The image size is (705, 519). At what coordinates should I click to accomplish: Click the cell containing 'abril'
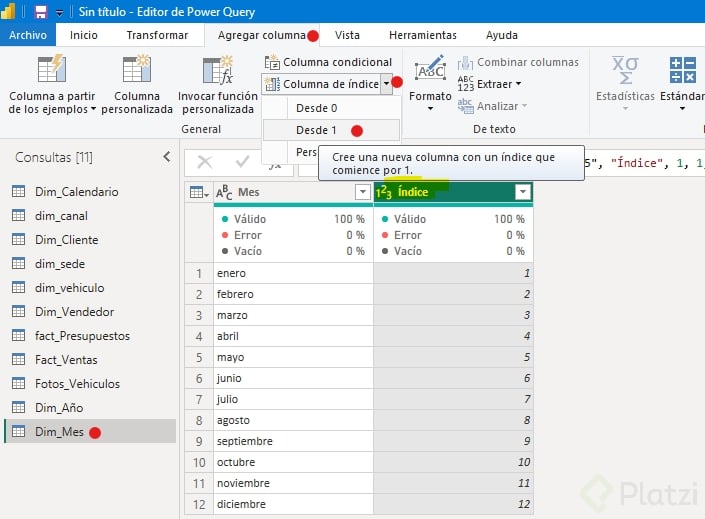click(293, 336)
